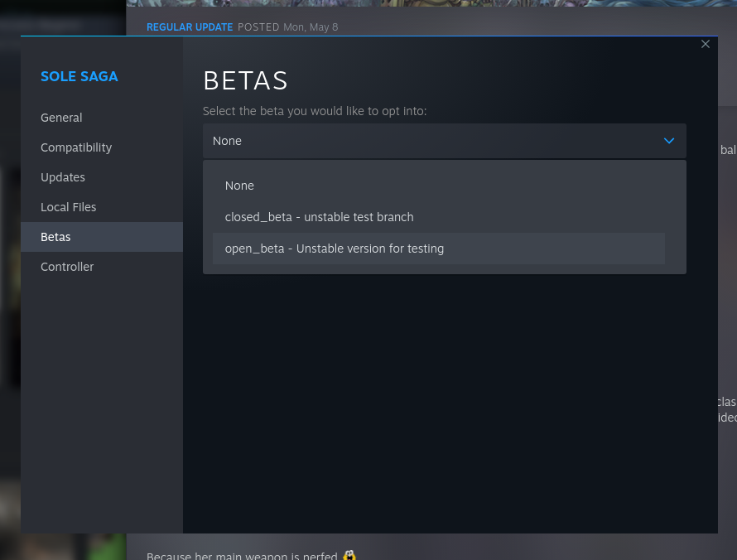The width and height of the screenshot is (737, 560).
Task: Open the beta selection dropdown chevron
Action: [669, 141]
